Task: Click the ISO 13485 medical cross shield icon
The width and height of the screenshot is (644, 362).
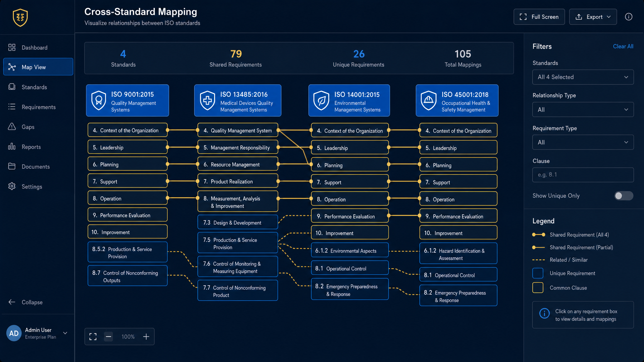Action: 208,100
